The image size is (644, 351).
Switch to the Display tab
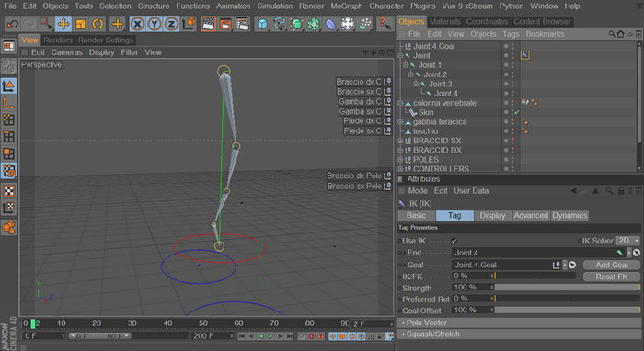pos(492,215)
